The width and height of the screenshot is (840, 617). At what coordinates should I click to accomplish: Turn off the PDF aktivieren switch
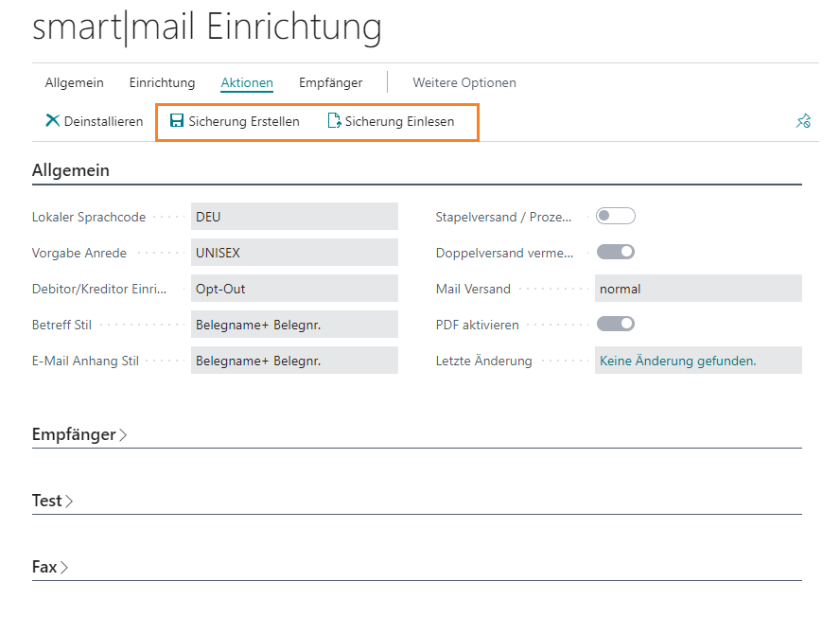[615, 325]
